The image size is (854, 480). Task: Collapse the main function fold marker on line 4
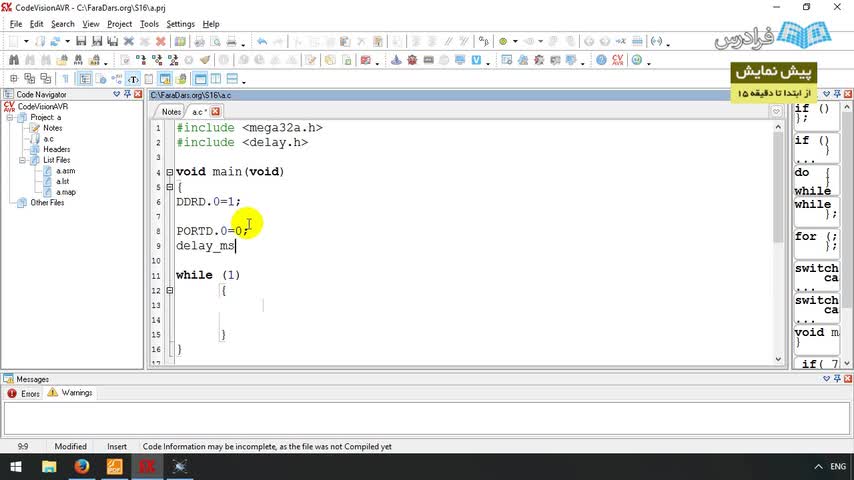pos(169,172)
